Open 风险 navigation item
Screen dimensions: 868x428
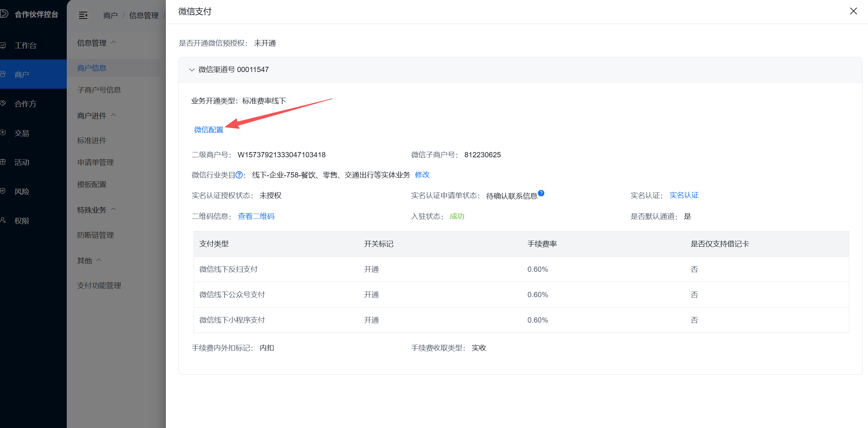click(x=22, y=191)
